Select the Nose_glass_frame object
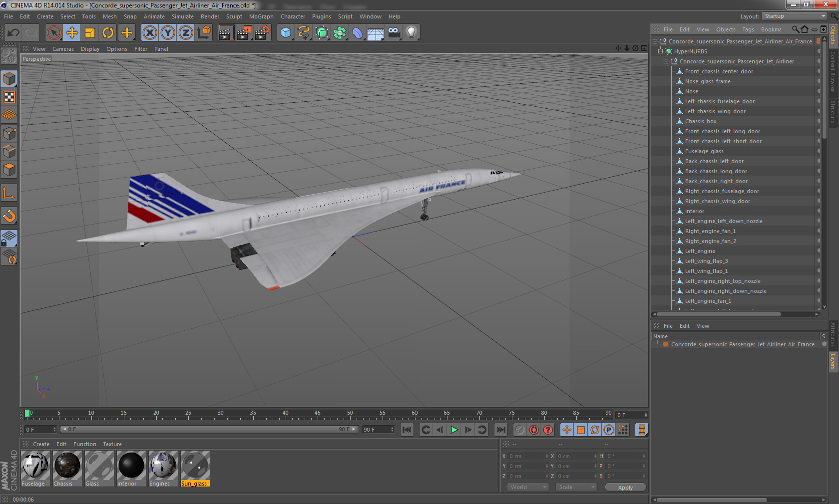Screen dimensions: 839x504 (x=707, y=81)
